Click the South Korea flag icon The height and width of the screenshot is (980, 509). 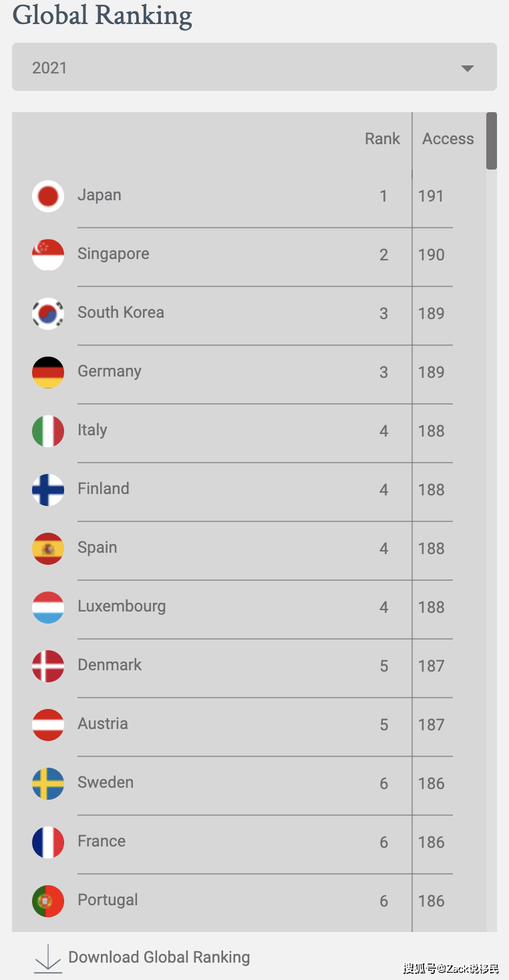point(48,314)
